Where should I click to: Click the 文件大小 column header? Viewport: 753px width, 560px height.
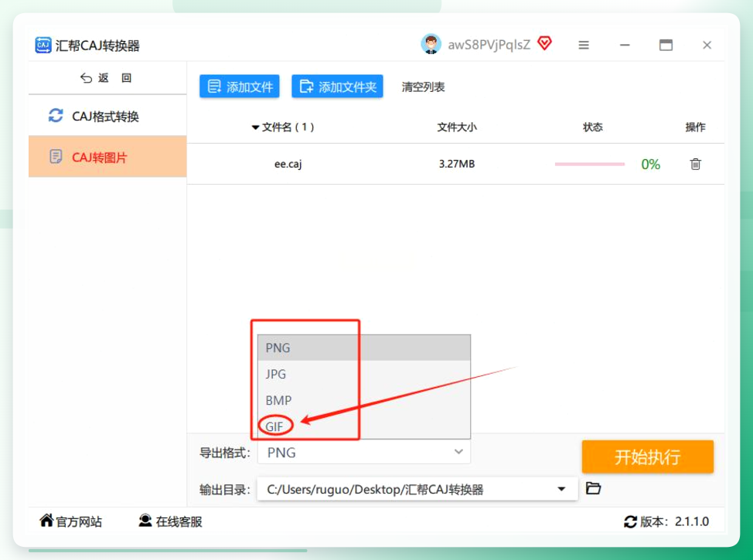click(x=457, y=127)
